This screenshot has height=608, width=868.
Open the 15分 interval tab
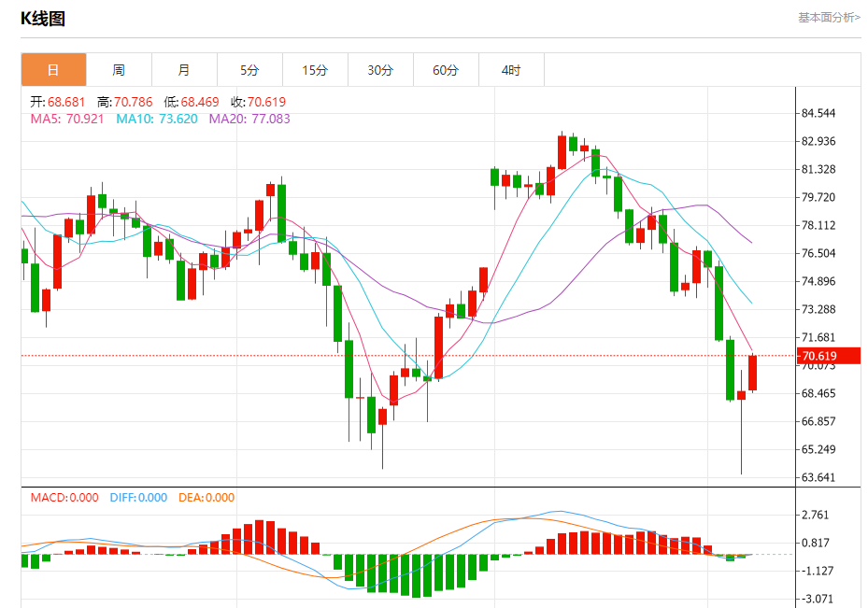click(315, 70)
